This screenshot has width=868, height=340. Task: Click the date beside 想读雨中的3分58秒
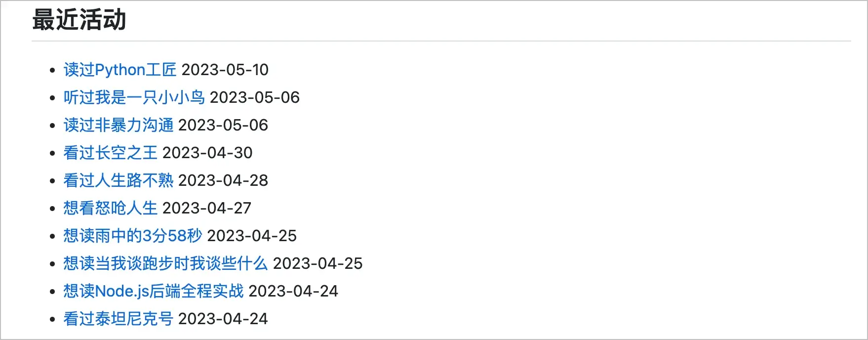(252, 236)
